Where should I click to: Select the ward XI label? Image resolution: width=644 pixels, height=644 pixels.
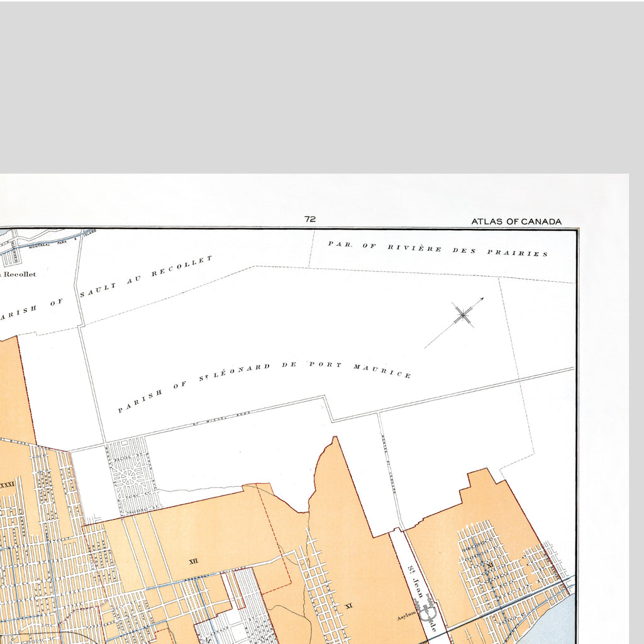point(348,606)
